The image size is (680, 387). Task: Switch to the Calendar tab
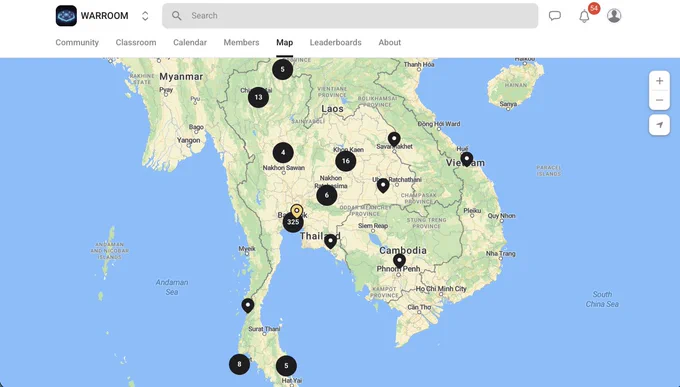(190, 43)
